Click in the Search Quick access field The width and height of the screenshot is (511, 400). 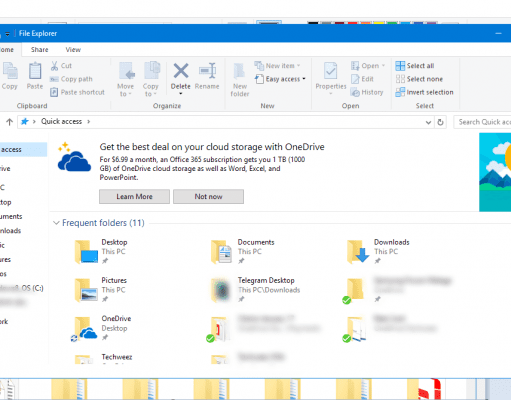pos(482,122)
